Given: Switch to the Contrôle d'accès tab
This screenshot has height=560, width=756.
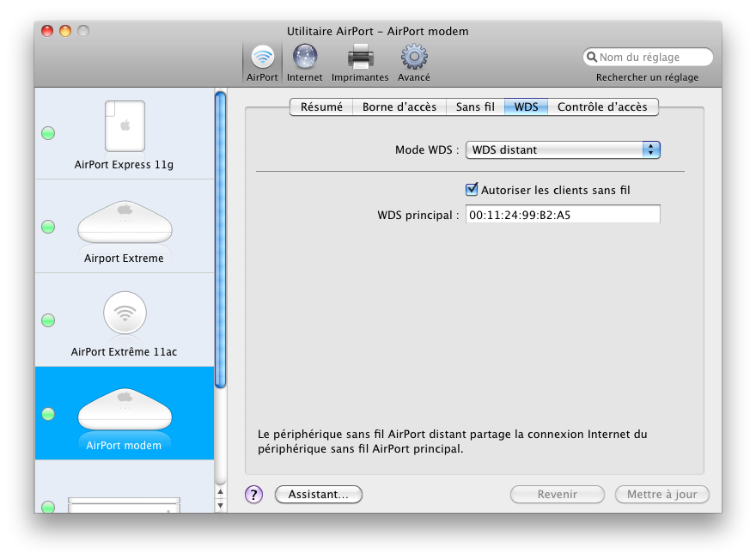Looking at the screenshot, I should pyautogui.click(x=603, y=107).
